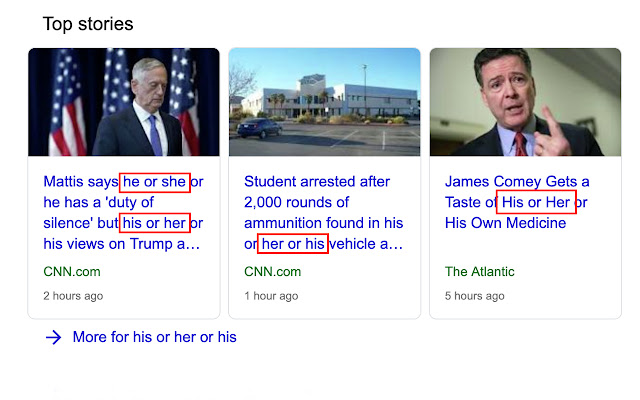640x400 pixels.
Task: Click the Mattis photo thumbnail
Action: pos(123,102)
